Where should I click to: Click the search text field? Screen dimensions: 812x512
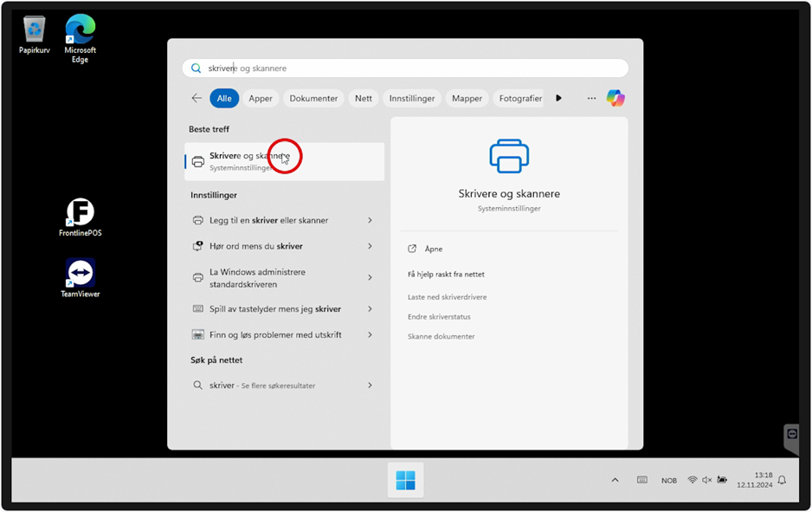(x=405, y=68)
